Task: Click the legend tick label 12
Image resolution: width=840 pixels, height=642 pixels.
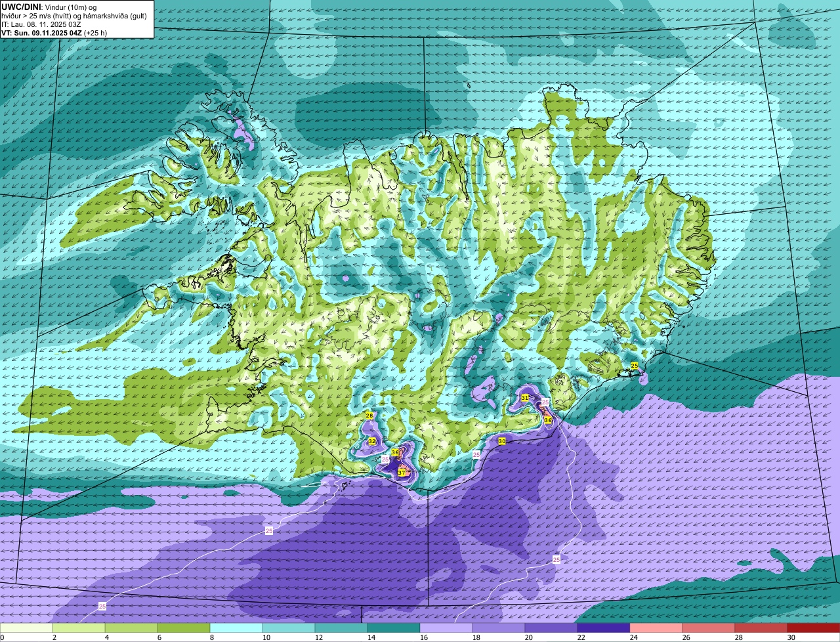Action: 318,637
